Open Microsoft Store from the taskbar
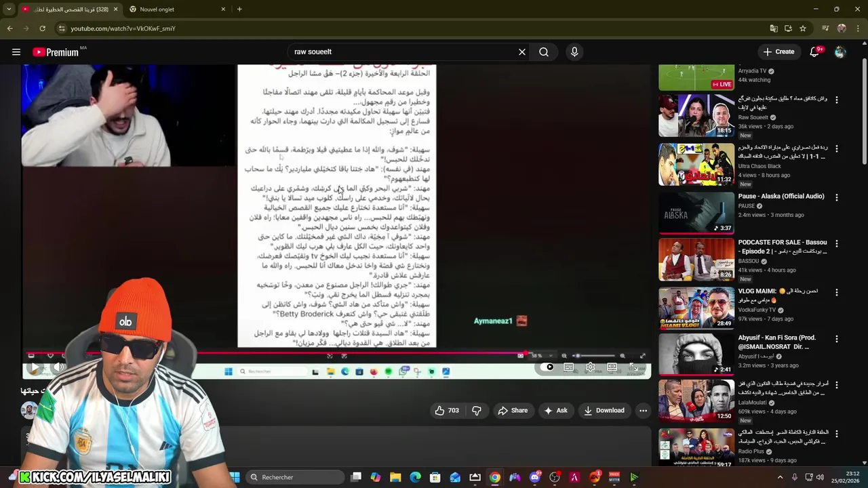Viewport: 868px width, 488px height. pos(435,477)
